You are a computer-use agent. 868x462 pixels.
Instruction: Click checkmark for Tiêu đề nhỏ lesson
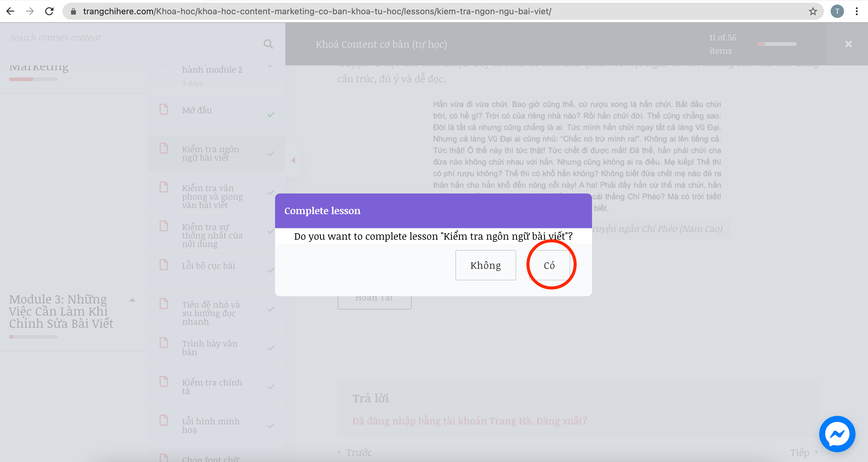coord(271,309)
